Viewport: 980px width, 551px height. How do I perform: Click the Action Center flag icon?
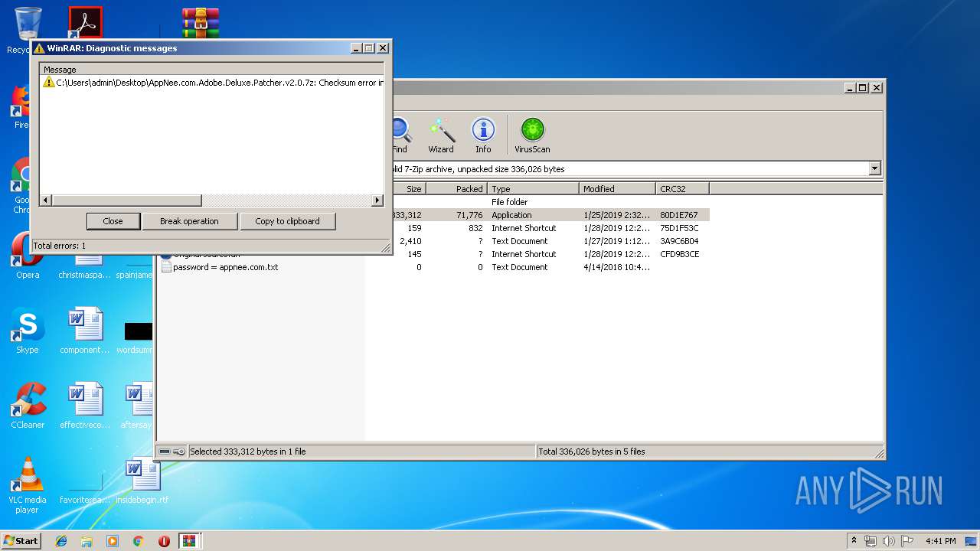[907, 541]
